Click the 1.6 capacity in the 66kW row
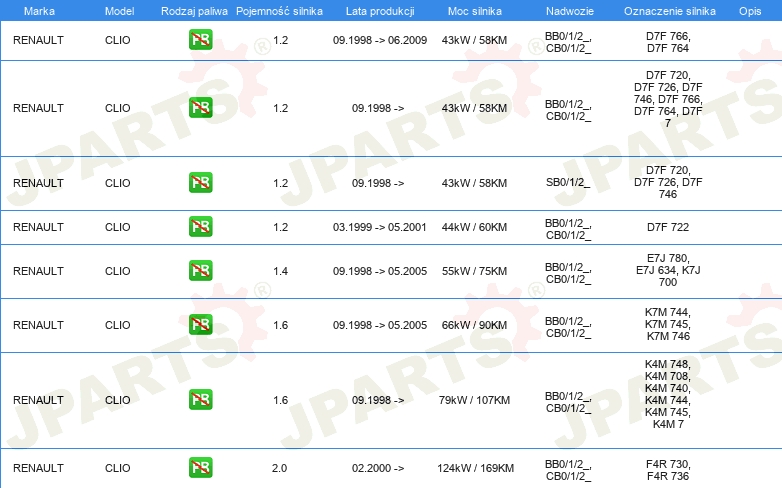 pos(280,325)
